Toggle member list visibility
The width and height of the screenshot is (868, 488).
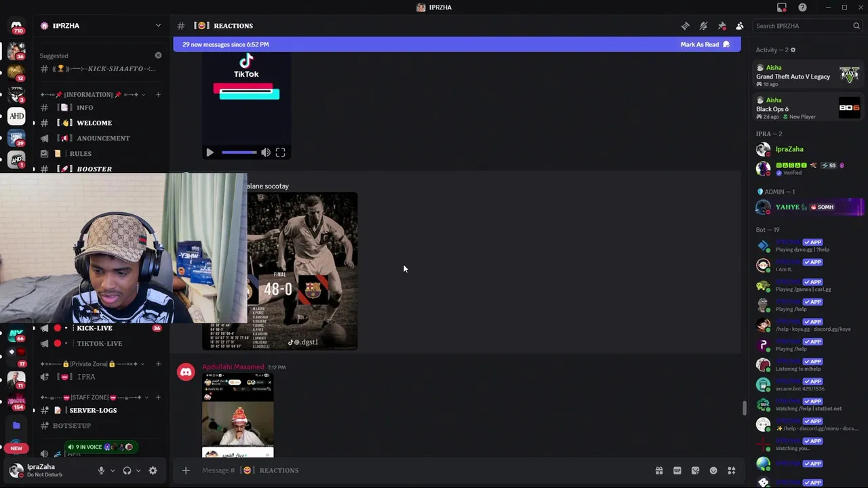[x=739, y=26]
